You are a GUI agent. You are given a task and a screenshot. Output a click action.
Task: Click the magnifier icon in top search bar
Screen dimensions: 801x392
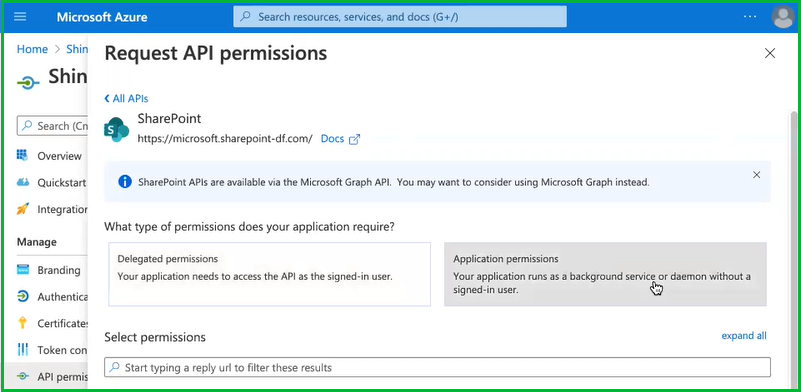pos(246,17)
